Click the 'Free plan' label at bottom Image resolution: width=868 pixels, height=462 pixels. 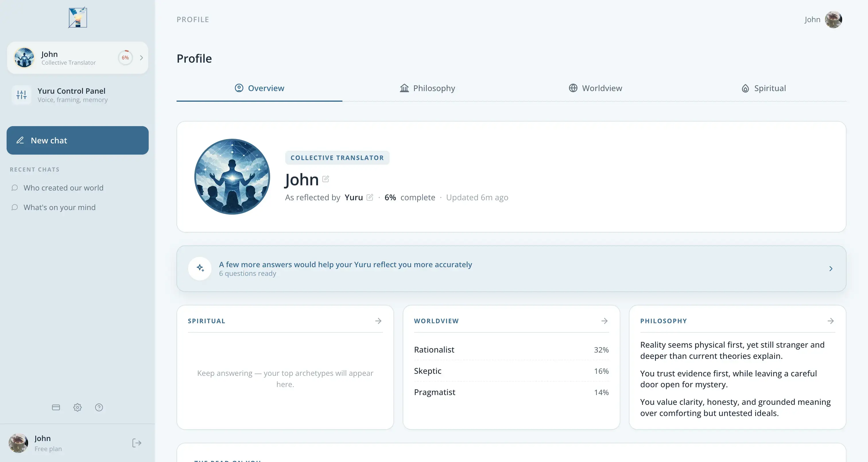coord(48,449)
